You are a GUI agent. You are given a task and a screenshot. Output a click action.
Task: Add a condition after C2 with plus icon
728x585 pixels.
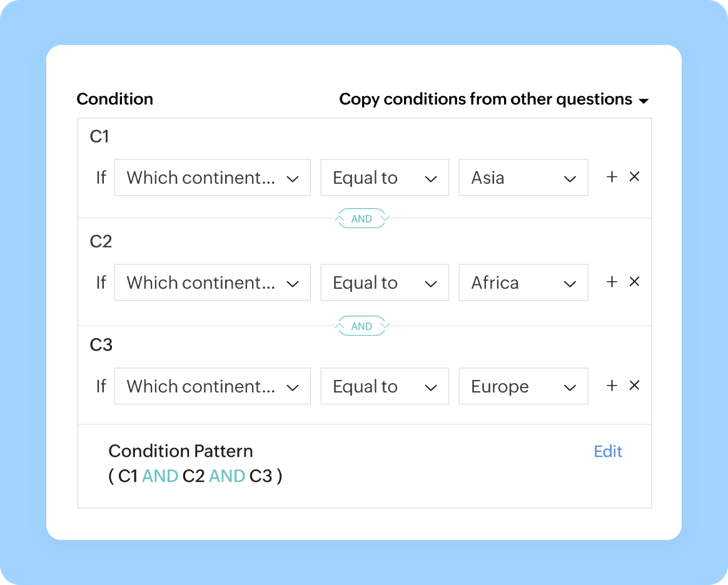tap(612, 282)
